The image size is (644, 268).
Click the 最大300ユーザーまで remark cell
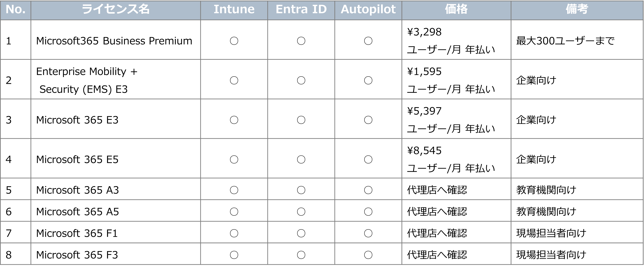point(565,41)
